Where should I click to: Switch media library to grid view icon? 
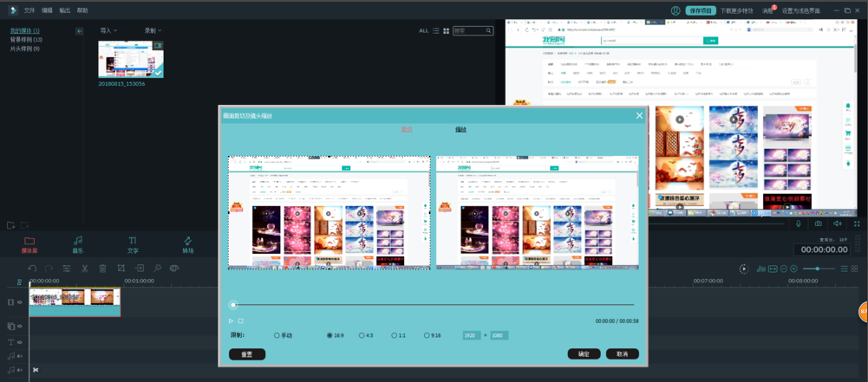point(447,30)
